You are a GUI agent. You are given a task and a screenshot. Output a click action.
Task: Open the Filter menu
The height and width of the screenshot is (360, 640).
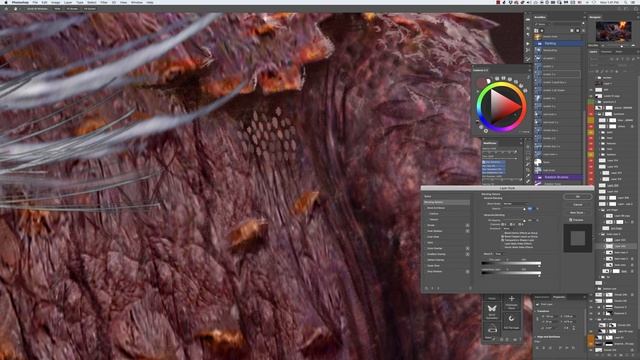(x=104, y=2)
